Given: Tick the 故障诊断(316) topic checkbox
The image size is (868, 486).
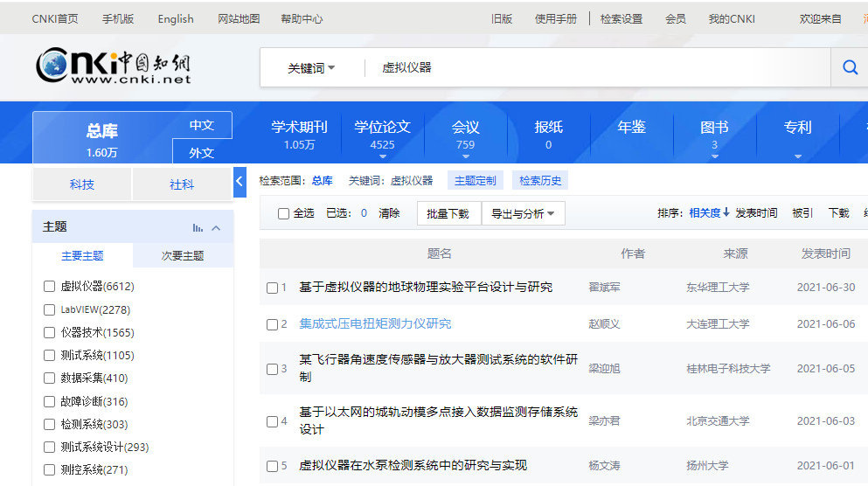Looking at the screenshot, I should [x=49, y=401].
